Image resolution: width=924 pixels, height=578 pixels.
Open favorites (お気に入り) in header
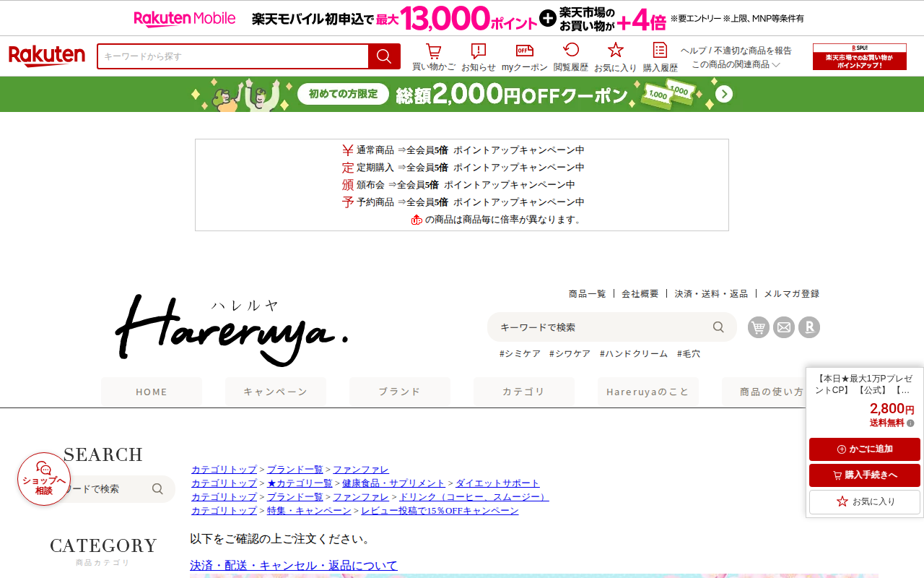tap(616, 58)
